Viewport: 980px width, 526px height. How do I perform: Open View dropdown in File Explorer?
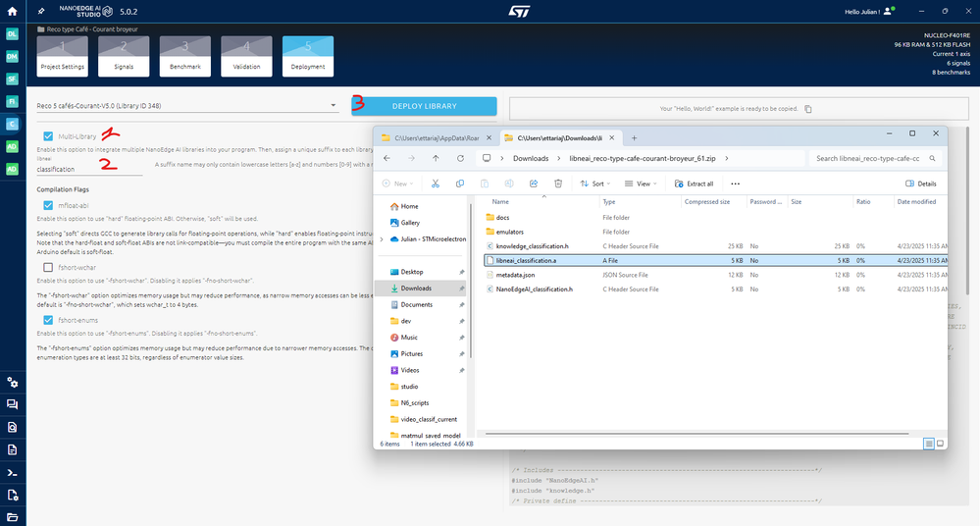coord(642,184)
